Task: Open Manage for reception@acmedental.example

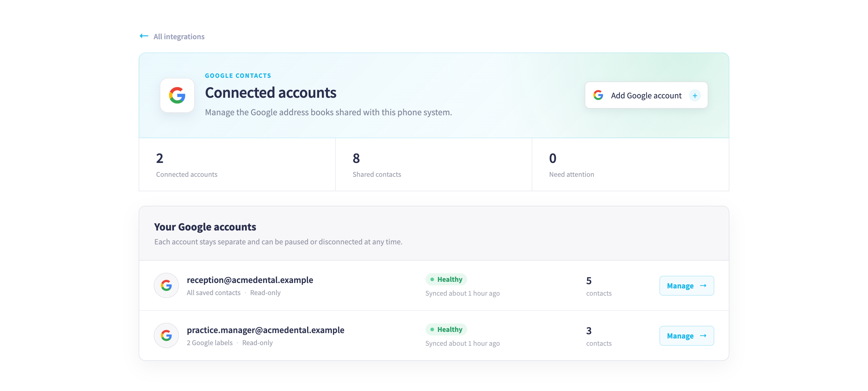Action: pyautogui.click(x=686, y=285)
